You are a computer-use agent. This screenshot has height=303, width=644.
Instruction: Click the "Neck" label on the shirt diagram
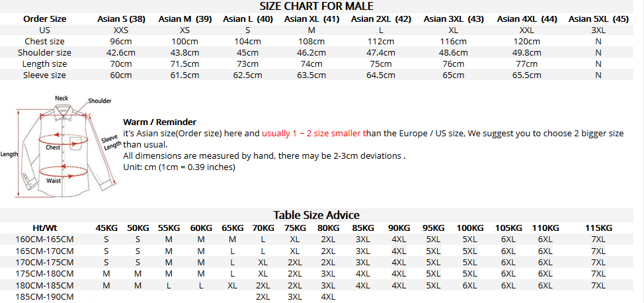(61, 99)
